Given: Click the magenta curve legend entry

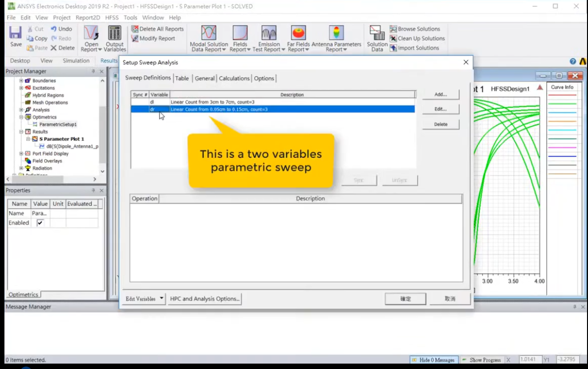Looking at the screenshot, I should click(562, 147).
